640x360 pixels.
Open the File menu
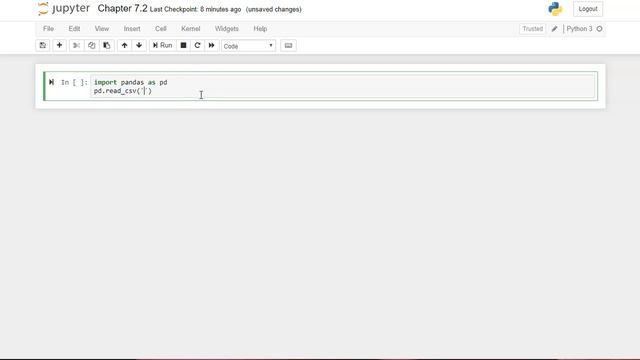[x=48, y=29]
